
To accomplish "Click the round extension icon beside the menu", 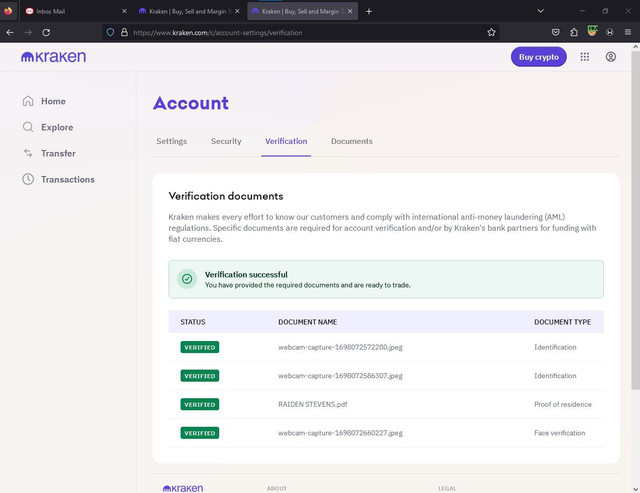I will point(610,32).
